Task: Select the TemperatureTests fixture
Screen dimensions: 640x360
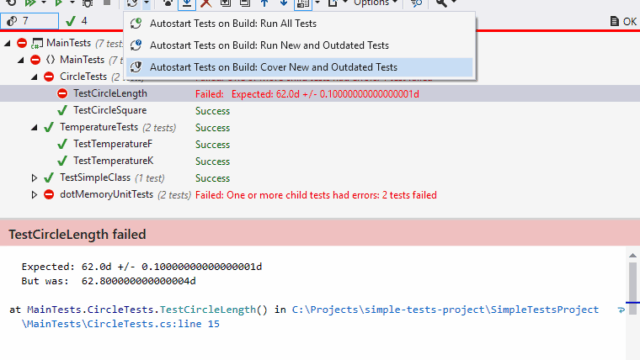Action: tap(99, 127)
